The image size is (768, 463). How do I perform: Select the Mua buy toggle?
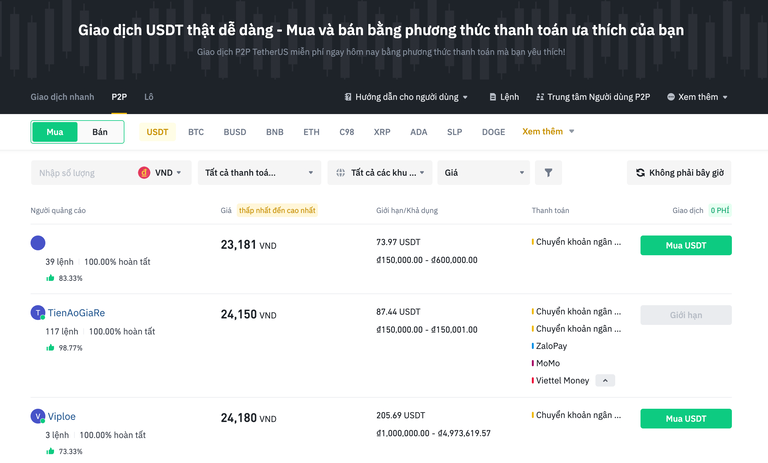click(x=55, y=132)
